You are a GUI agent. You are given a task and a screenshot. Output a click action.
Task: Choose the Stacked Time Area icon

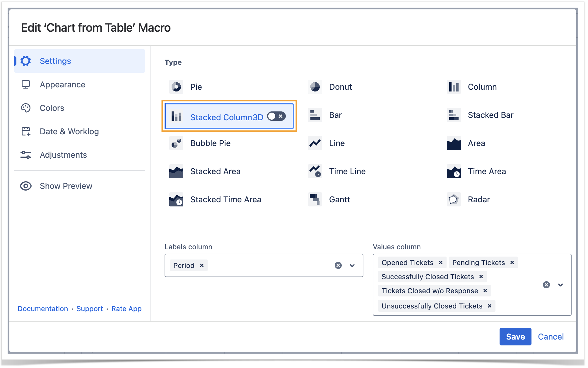[x=176, y=199]
